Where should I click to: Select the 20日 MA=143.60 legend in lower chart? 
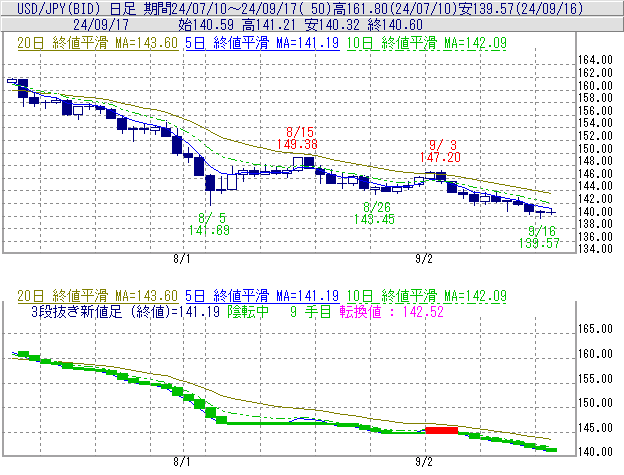point(98,296)
